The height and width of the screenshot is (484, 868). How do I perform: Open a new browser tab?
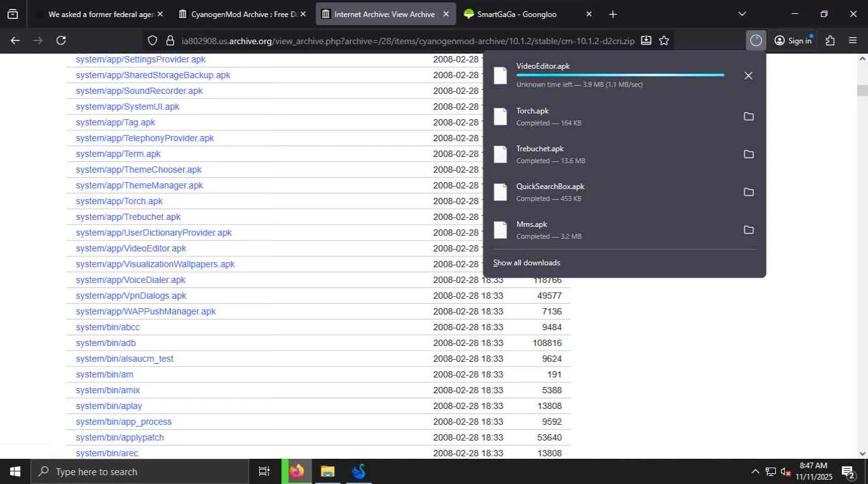tap(613, 14)
